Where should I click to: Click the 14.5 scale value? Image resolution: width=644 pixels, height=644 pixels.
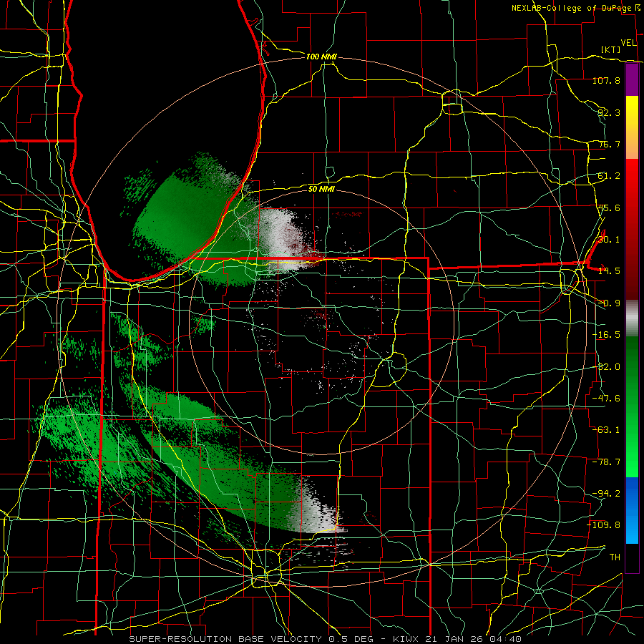click(x=609, y=271)
